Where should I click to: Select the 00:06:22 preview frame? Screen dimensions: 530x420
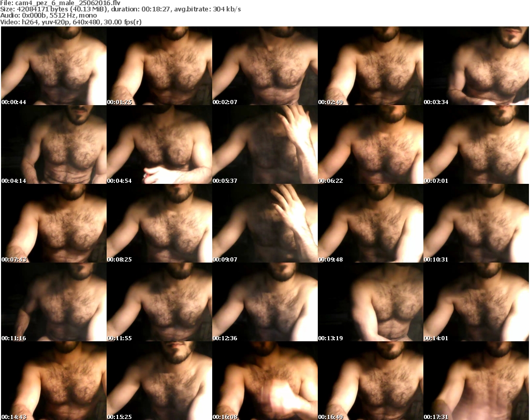[x=371, y=144]
